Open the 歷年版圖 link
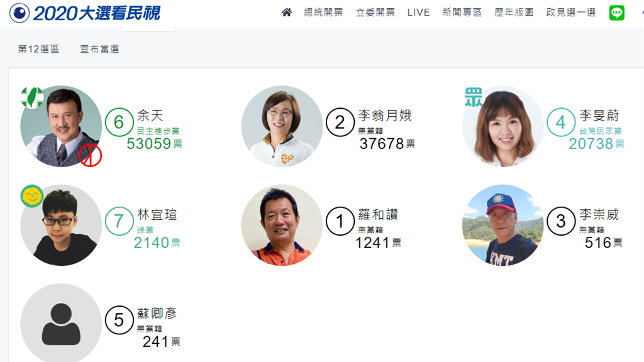This screenshot has height=362, width=644. pyautogui.click(x=514, y=13)
